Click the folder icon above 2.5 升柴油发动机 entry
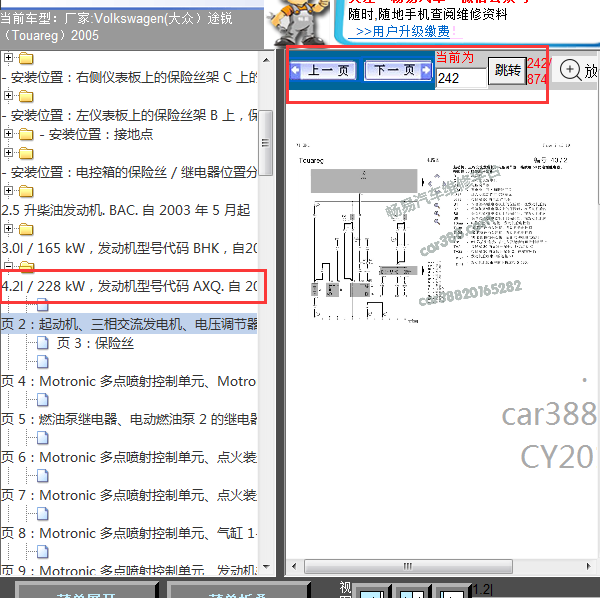Viewport: 600px width, 598px height. point(26,191)
